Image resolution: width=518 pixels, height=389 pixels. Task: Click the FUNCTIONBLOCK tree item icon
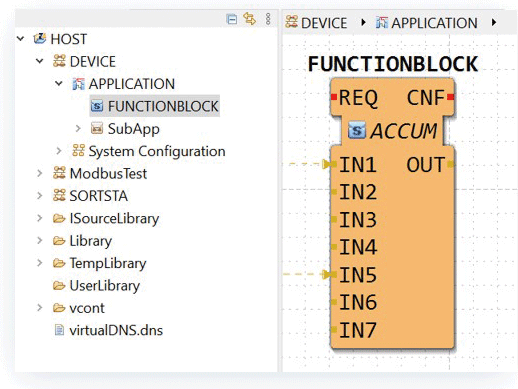click(x=97, y=106)
